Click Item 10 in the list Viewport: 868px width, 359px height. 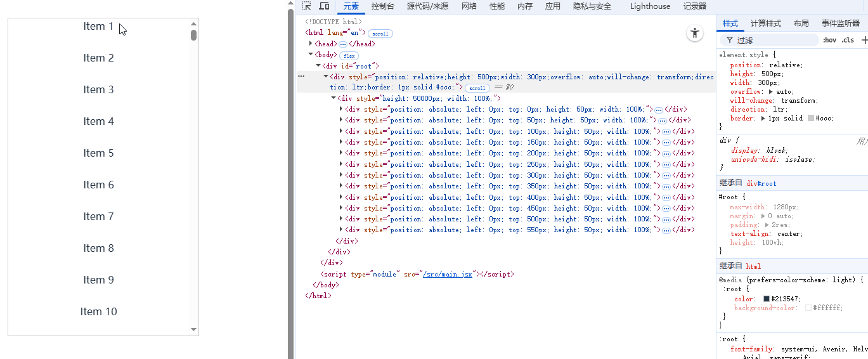[x=98, y=311]
